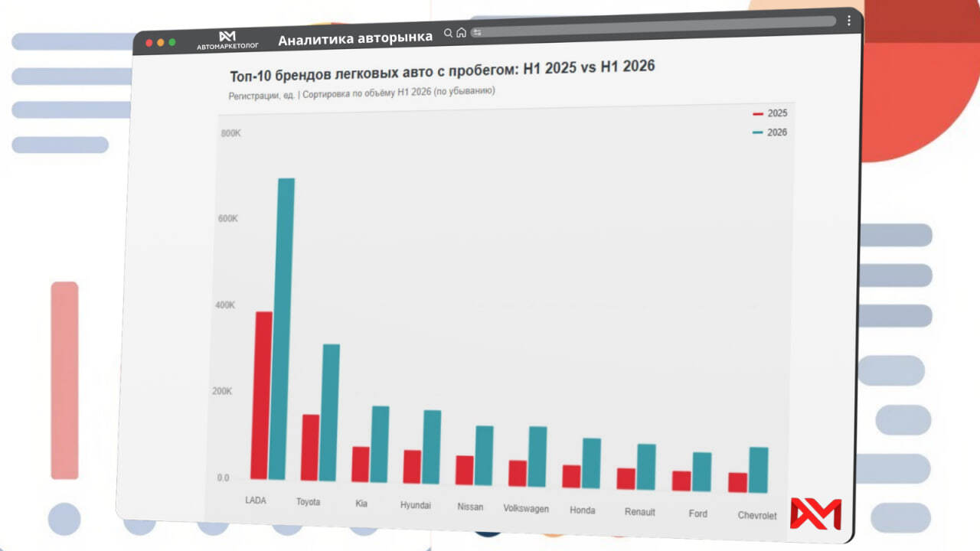Select the LADA 2025 red bar
This screenshot has width=980, height=551.
pos(262,396)
